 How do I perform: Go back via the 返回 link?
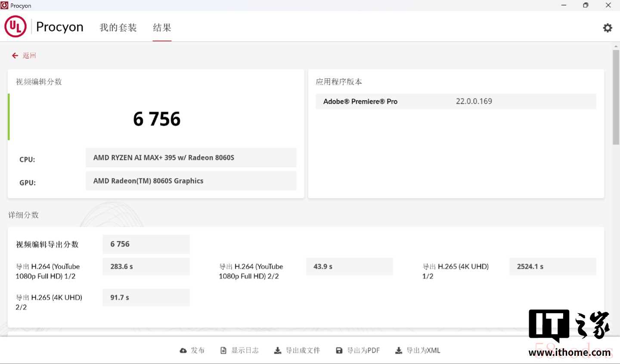click(29, 56)
